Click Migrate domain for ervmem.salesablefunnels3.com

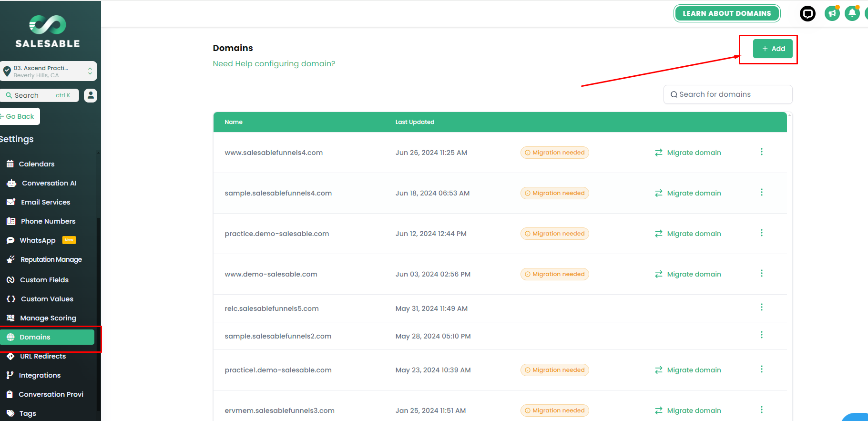[688, 411]
